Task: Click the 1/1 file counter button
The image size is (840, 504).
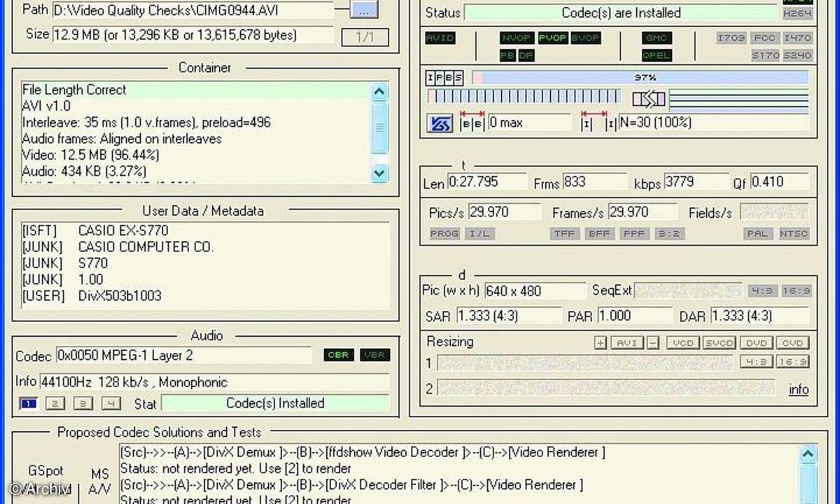Action: pyautogui.click(x=365, y=37)
